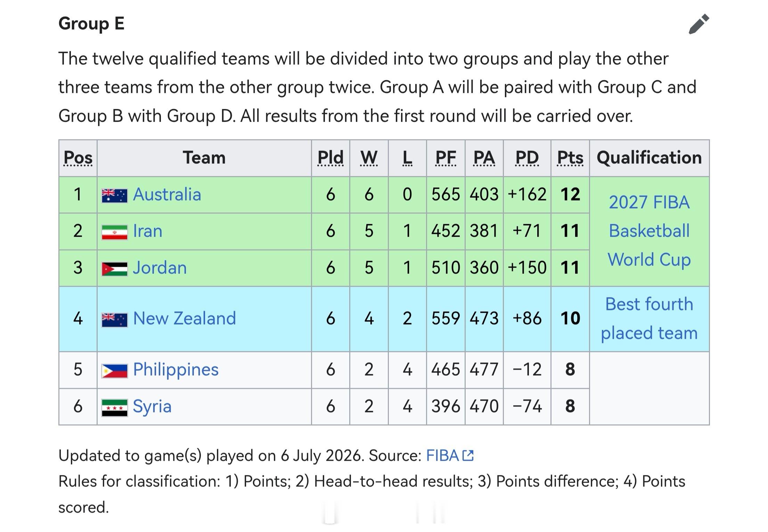
Task: Click the pencil edit icon
Action: click(x=699, y=24)
